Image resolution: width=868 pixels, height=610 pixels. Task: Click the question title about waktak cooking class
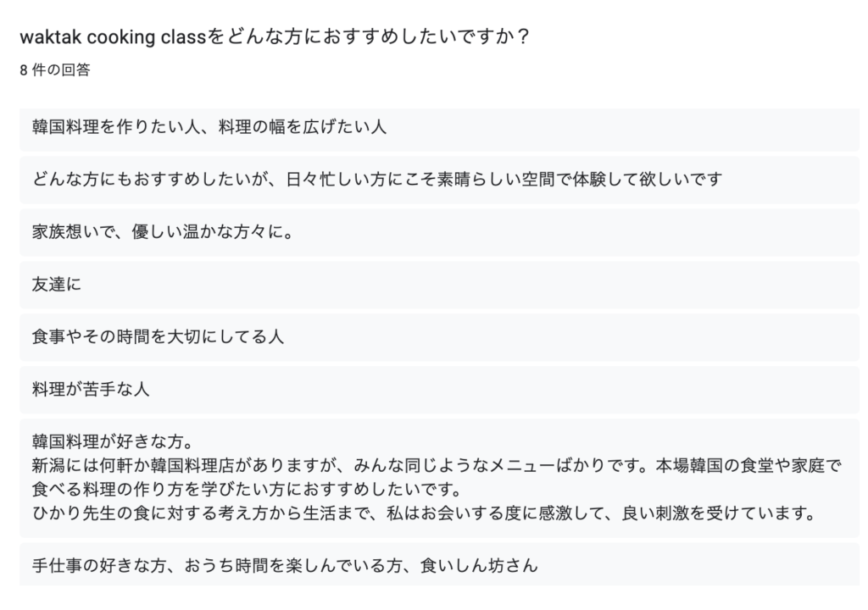click(x=275, y=37)
